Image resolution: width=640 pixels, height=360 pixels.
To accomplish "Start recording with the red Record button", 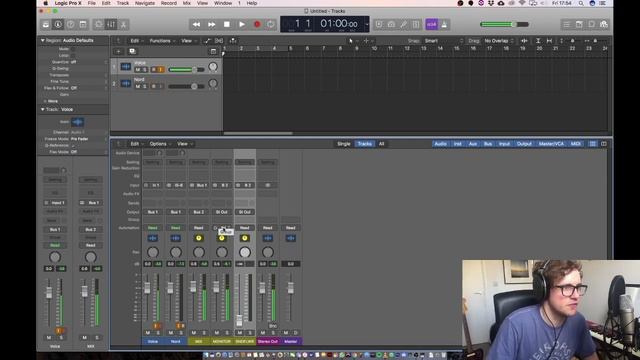I will [x=257, y=24].
